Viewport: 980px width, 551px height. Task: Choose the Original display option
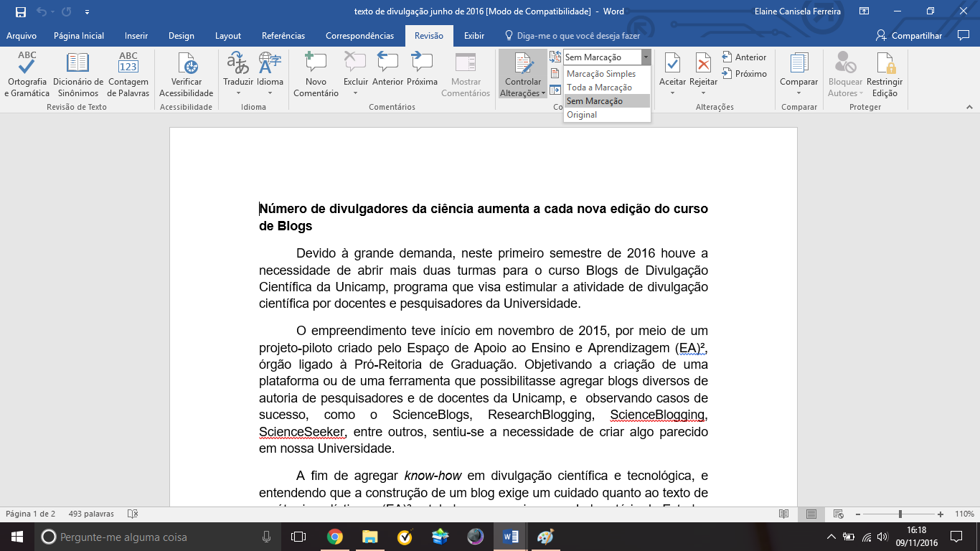pos(607,115)
